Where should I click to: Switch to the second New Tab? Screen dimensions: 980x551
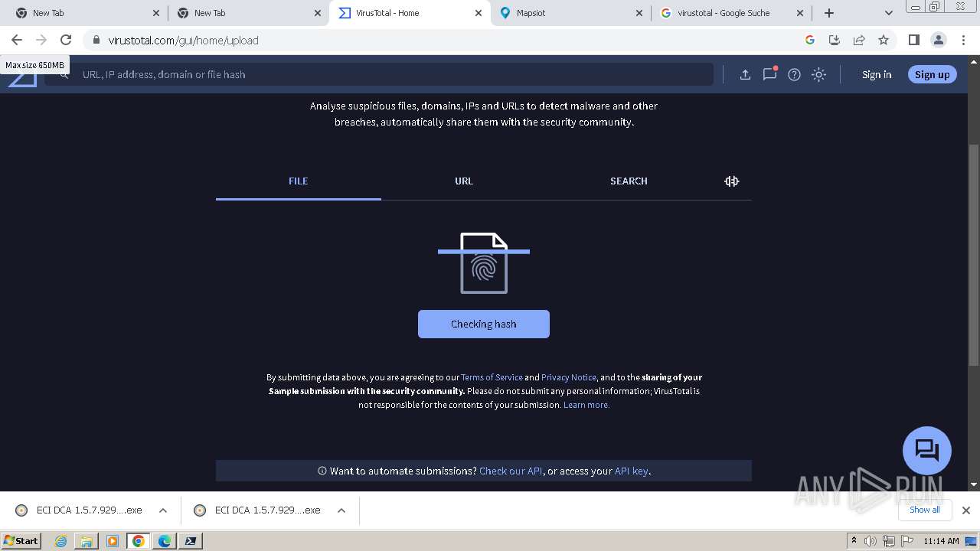tap(248, 13)
